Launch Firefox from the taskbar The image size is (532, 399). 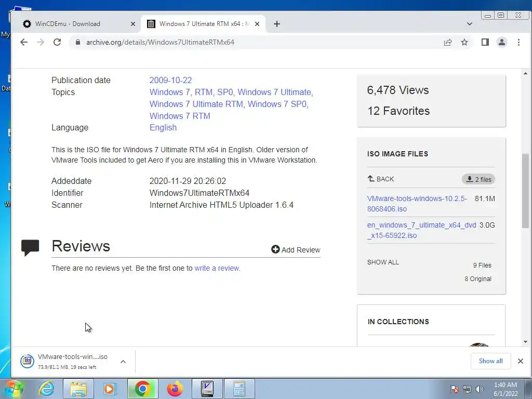175,389
